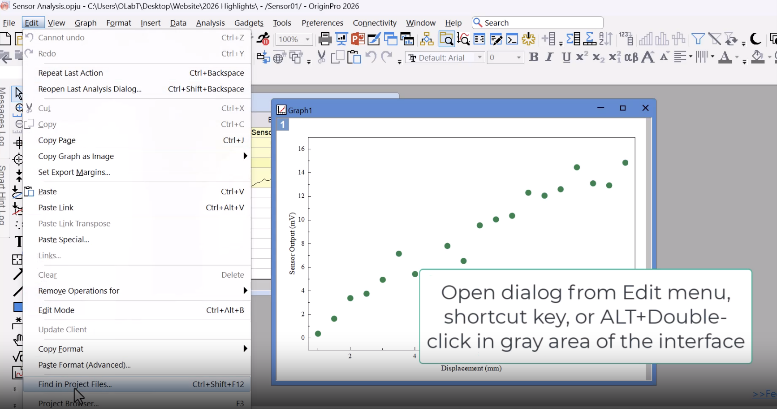
Task: Choose Find in Project Files menu item
Action: (75, 383)
